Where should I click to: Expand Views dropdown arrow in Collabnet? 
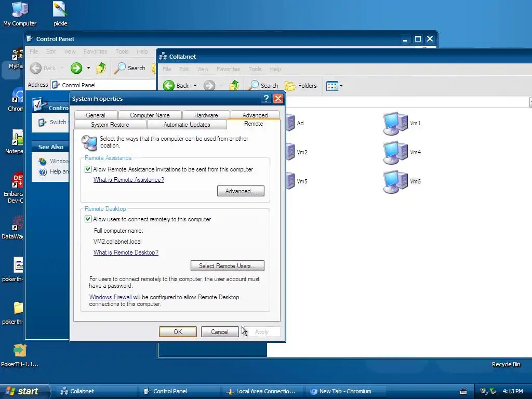(341, 86)
